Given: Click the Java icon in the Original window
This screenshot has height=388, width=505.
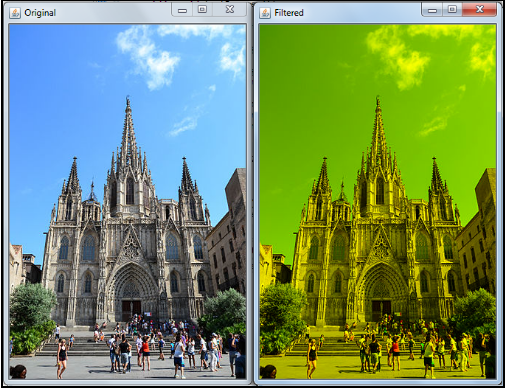Looking at the screenshot, I should pos(15,13).
